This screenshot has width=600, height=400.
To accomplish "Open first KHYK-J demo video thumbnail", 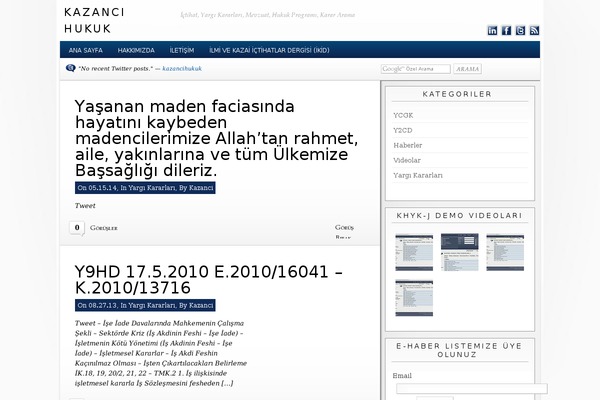I will [414, 252].
